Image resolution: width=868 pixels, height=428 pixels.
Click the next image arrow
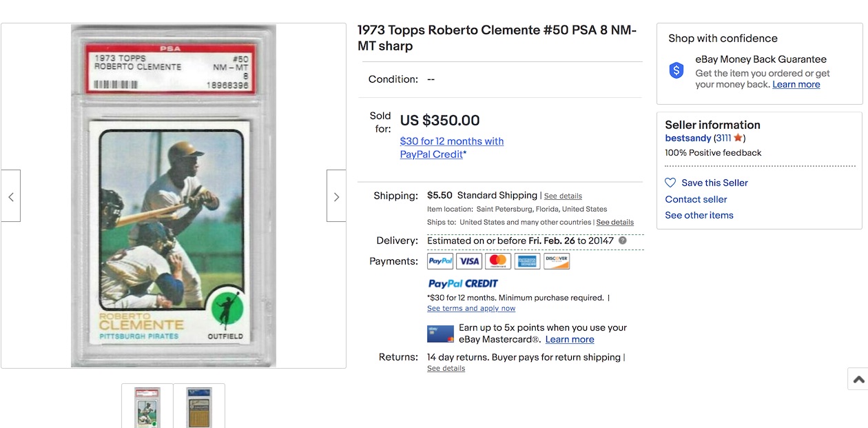point(336,196)
